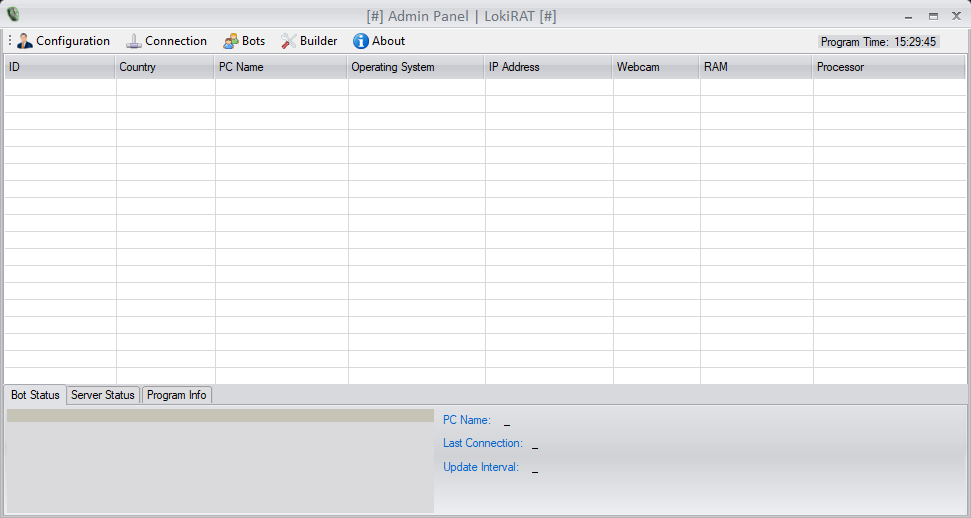Open the About info menu
The image size is (971, 518).
tap(378, 41)
